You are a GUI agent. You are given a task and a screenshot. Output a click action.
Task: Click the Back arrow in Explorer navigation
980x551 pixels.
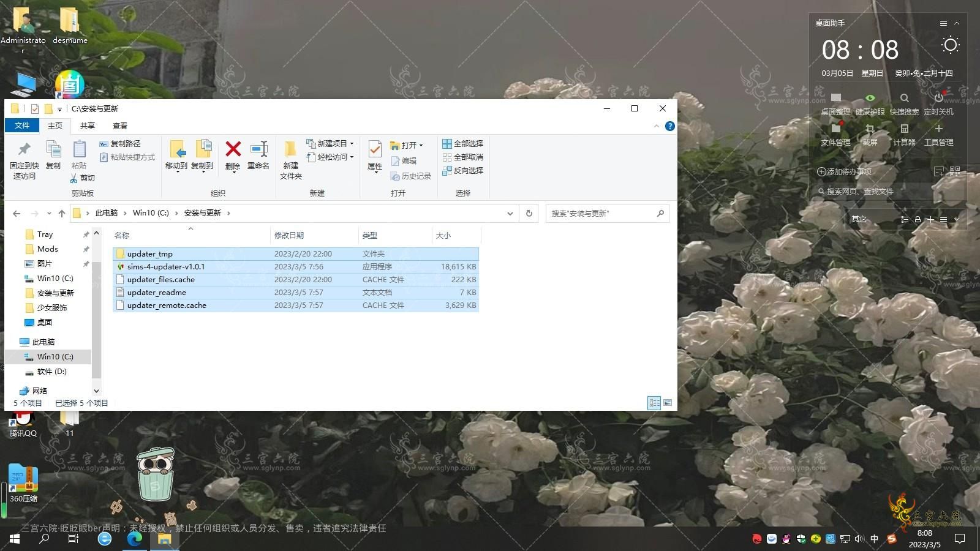(17, 213)
